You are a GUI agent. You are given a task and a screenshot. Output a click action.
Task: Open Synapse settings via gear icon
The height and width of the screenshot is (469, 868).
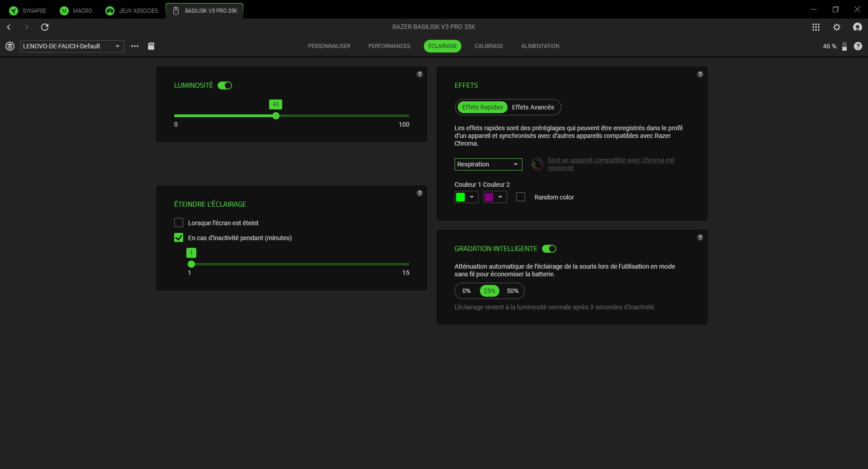tap(836, 27)
